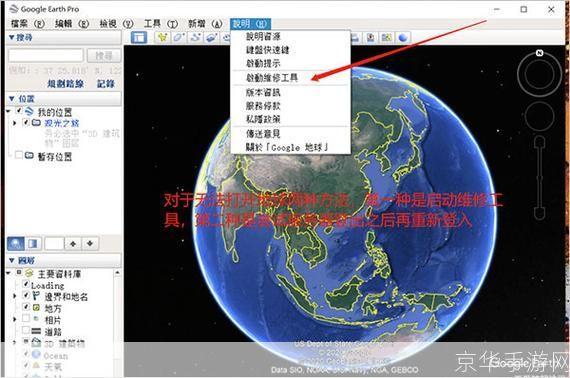Click the globe search-places panel button
Screen dimensions: 570x378
click(x=16, y=244)
